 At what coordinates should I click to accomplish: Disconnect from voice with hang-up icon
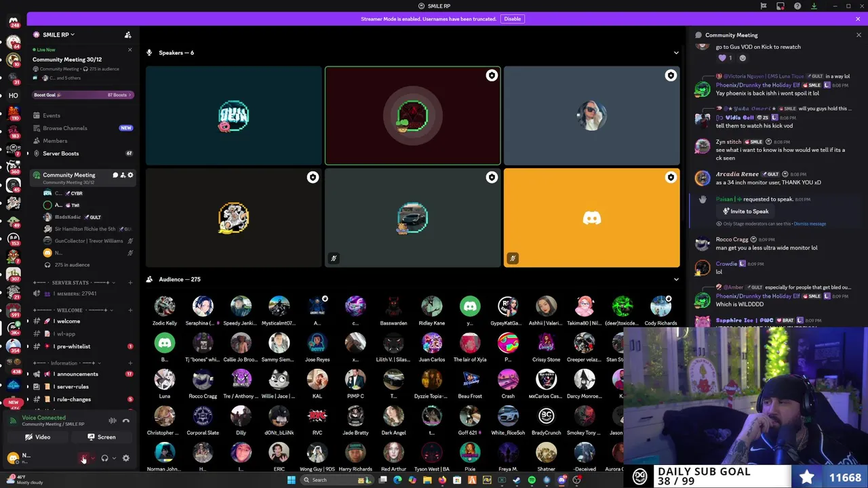pos(126,421)
